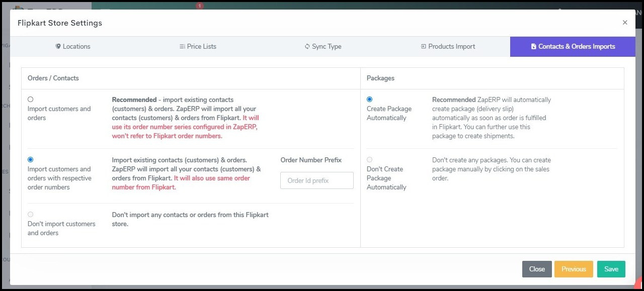The height and width of the screenshot is (291, 644).
Task: Select Import customers and orders radio
Action: 31,100
